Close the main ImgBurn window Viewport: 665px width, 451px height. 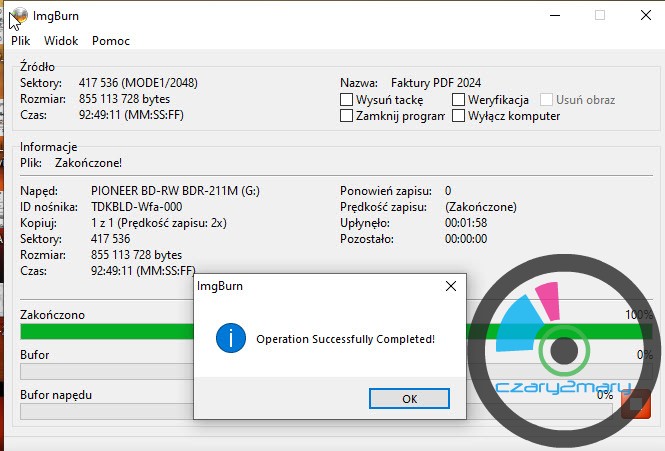point(645,16)
